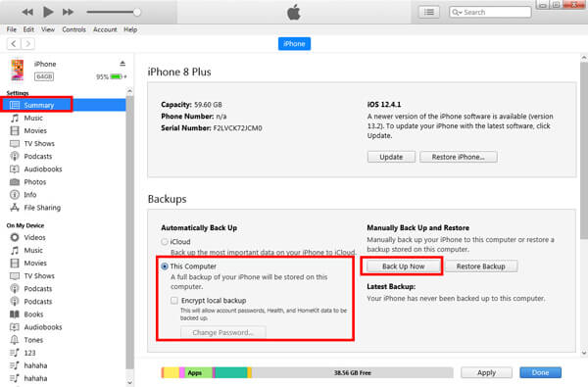Viewport: 588px width, 387px height.
Task: Click the sidebar scroll up arrow
Action: (x=129, y=91)
